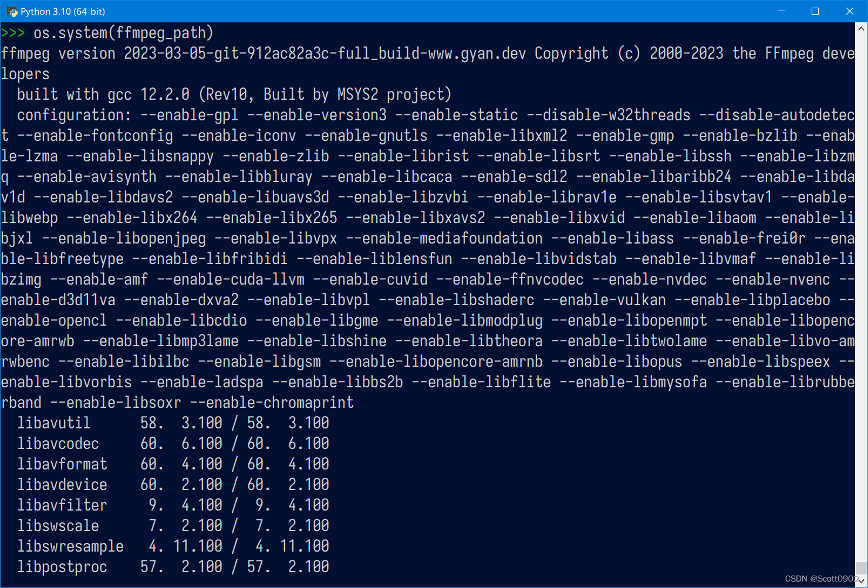Click the libavutil version row

tap(173, 423)
